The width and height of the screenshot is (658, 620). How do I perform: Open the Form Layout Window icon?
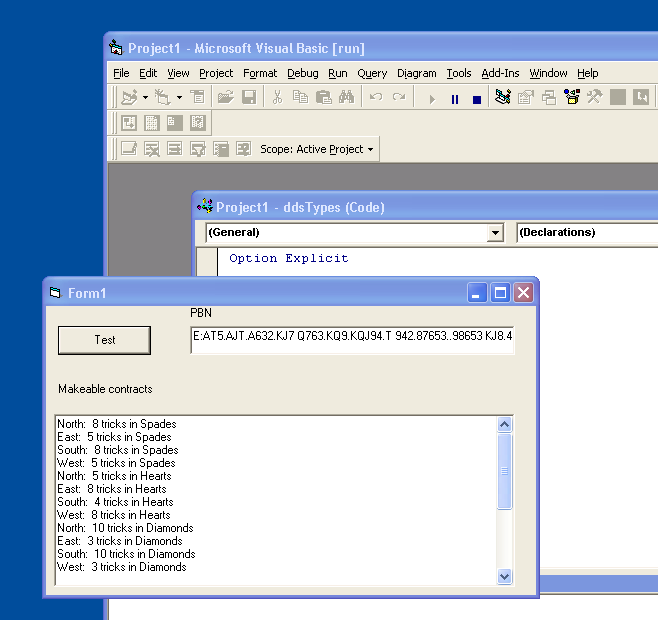pos(549,97)
